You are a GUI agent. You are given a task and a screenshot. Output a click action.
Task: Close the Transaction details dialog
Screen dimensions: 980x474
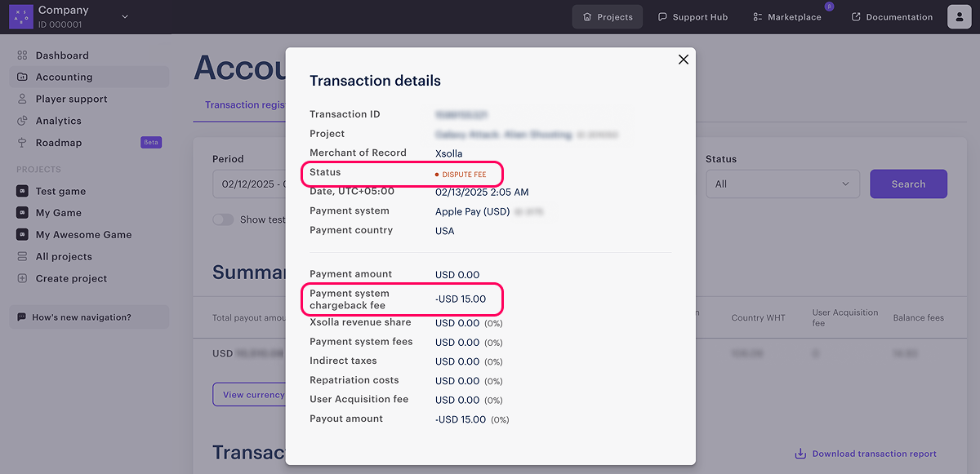pos(684,60)
